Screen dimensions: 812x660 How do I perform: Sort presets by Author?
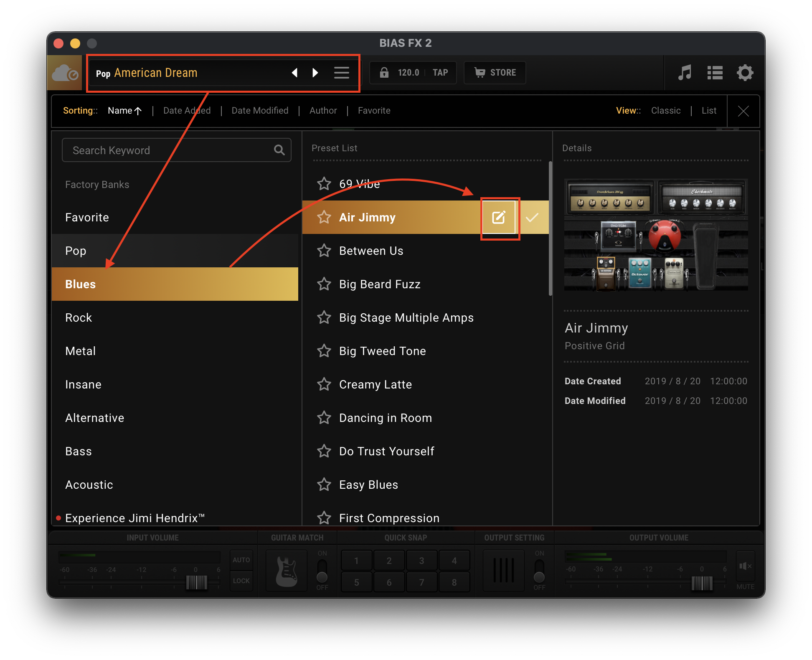(323, 111)
